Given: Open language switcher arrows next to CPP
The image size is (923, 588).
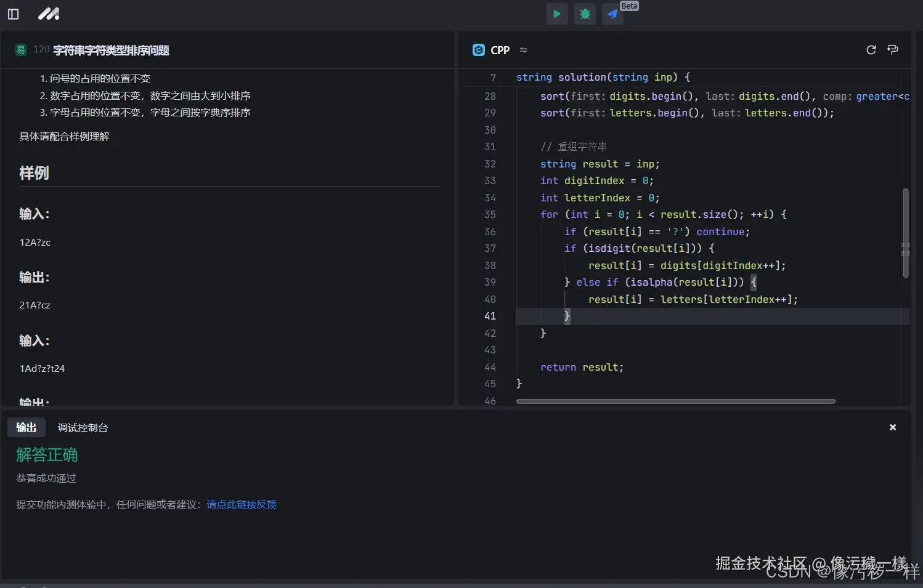Looking at the screenshot, I should tap(523, 50).
